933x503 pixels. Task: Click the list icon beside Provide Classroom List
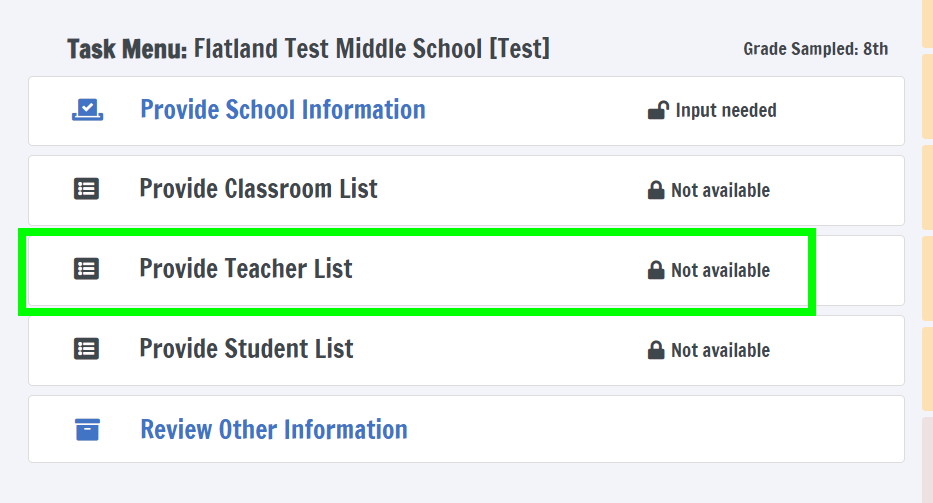point(87,189)
